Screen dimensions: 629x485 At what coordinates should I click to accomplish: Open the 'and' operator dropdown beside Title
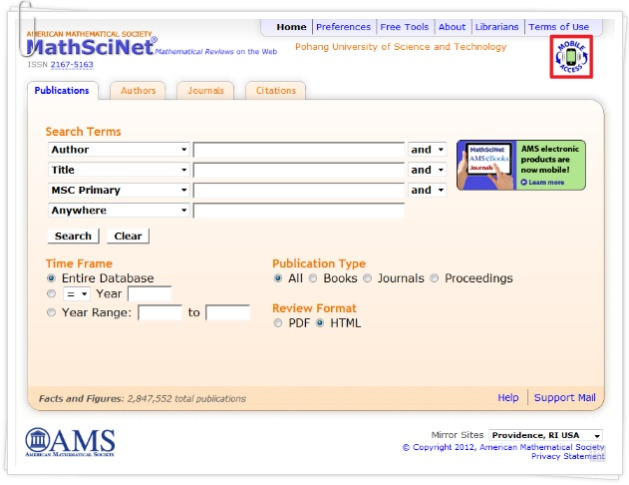427,170
